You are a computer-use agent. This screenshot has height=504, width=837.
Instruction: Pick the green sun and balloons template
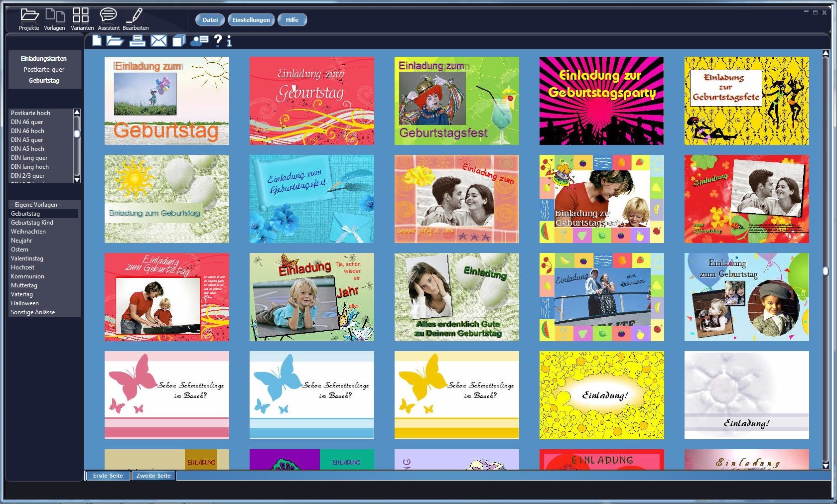tap(167, 199)
